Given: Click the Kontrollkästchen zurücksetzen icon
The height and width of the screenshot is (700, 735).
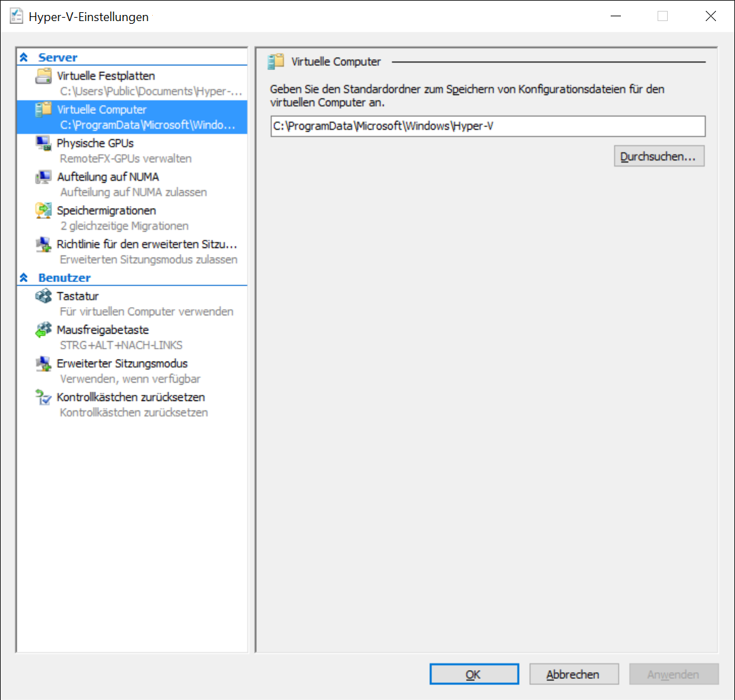Looking at the screenshot, I should pyautogui.click(x=43, y=398).
